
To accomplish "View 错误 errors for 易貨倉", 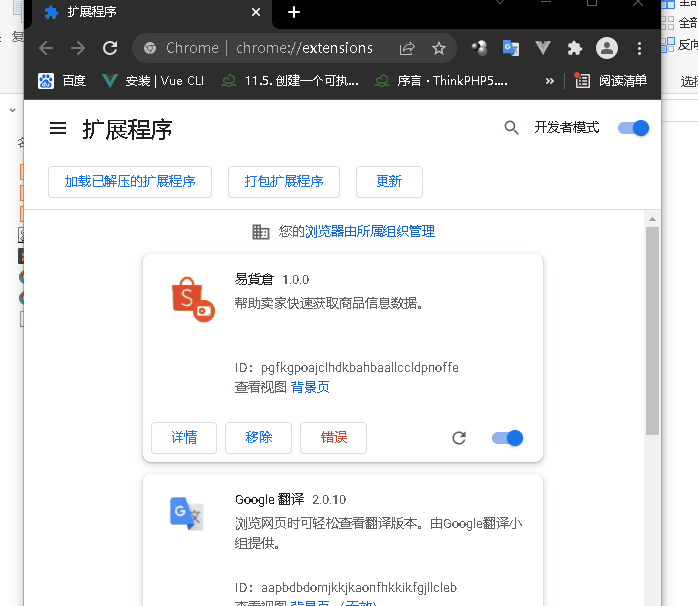I will tap(333, 438).
